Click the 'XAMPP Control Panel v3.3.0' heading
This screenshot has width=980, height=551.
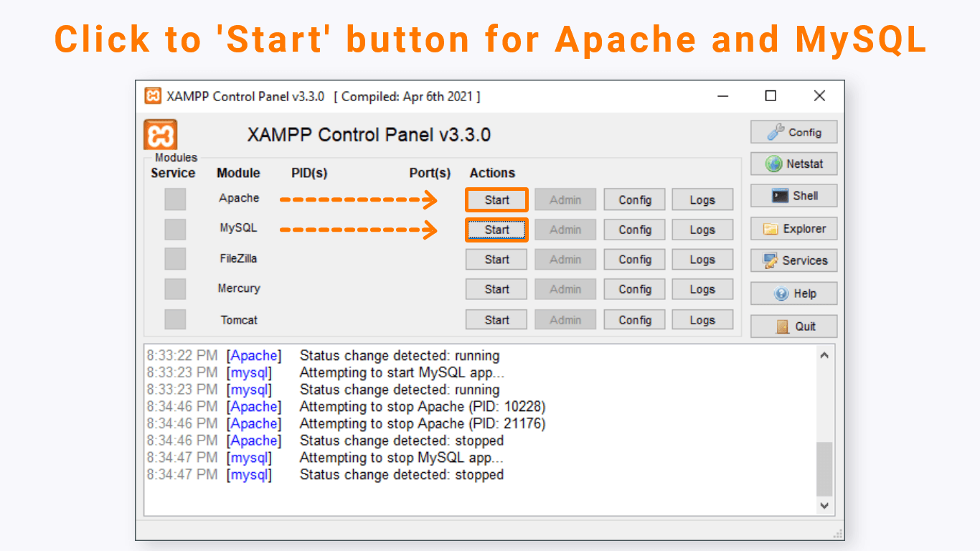pos(369,135)
